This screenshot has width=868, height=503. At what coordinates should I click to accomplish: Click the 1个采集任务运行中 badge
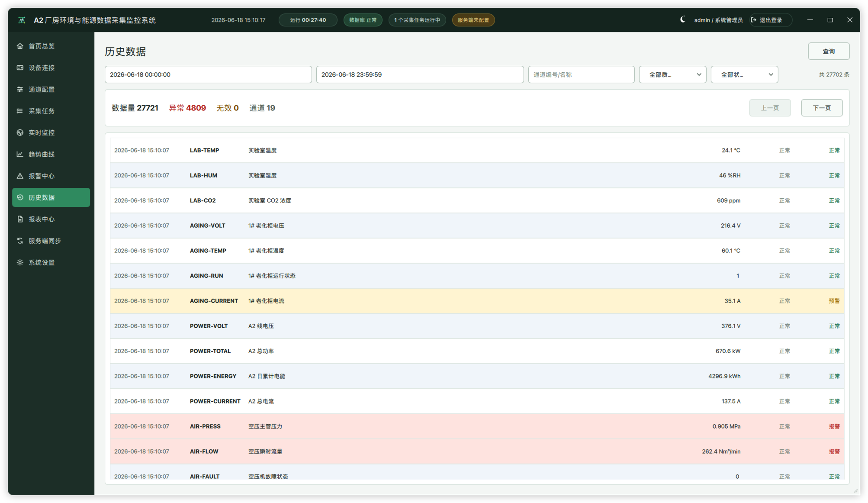click(417, 20)
